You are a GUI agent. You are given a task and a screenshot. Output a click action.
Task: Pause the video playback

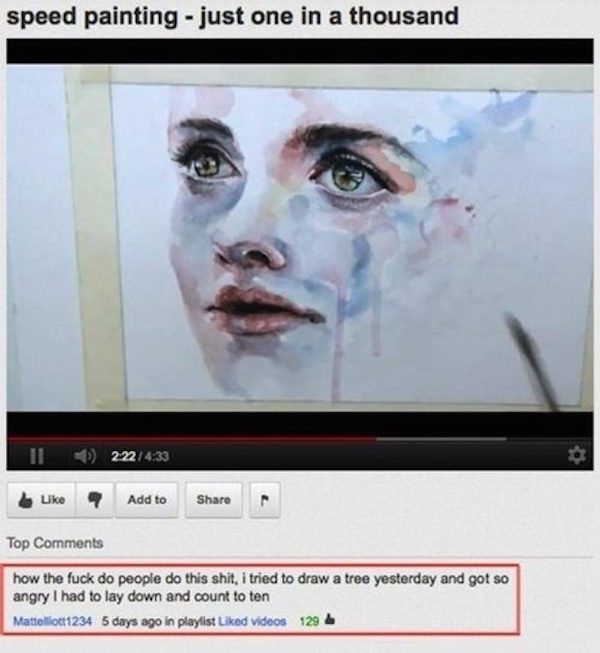[37, 456]
